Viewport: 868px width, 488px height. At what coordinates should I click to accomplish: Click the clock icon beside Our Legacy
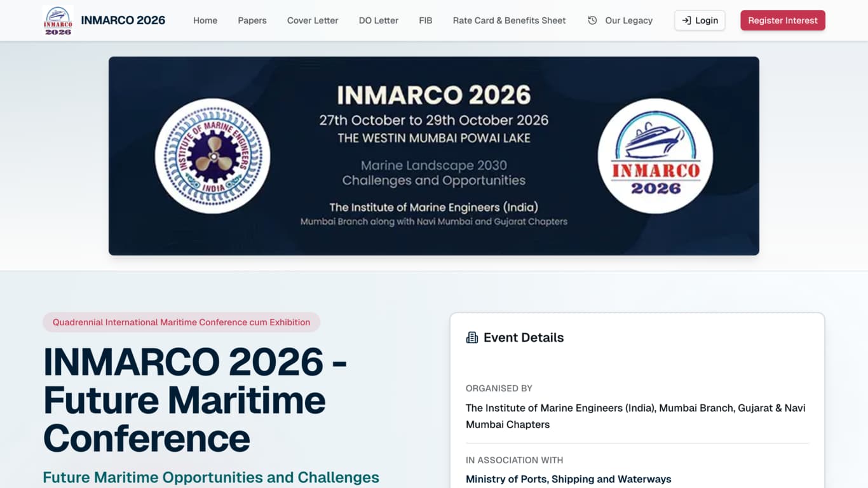(x=592, y=20)
